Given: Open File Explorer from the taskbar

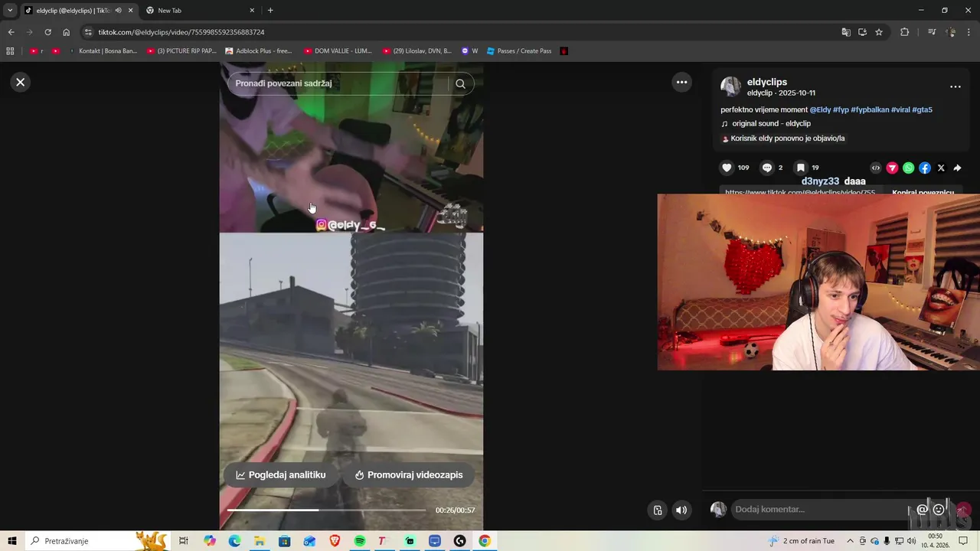Looking at the screenshot, I should (x=260, y=541).
